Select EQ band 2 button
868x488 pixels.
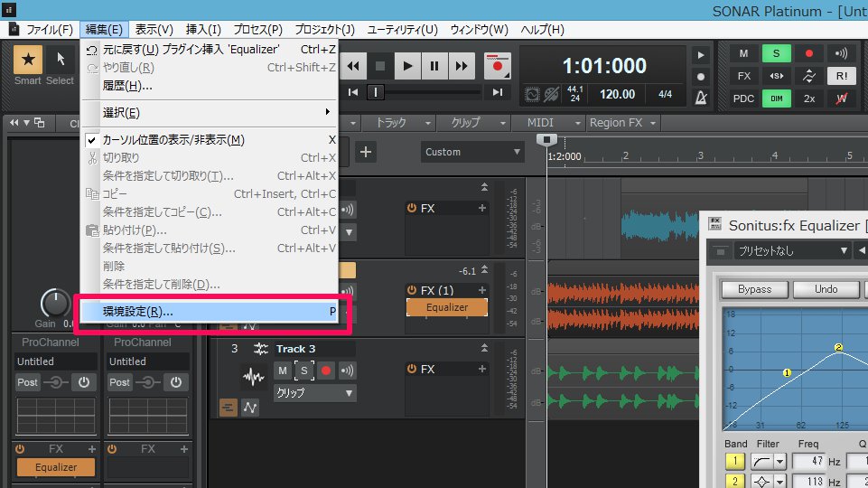pyautogui.click(x=734, y=482)
